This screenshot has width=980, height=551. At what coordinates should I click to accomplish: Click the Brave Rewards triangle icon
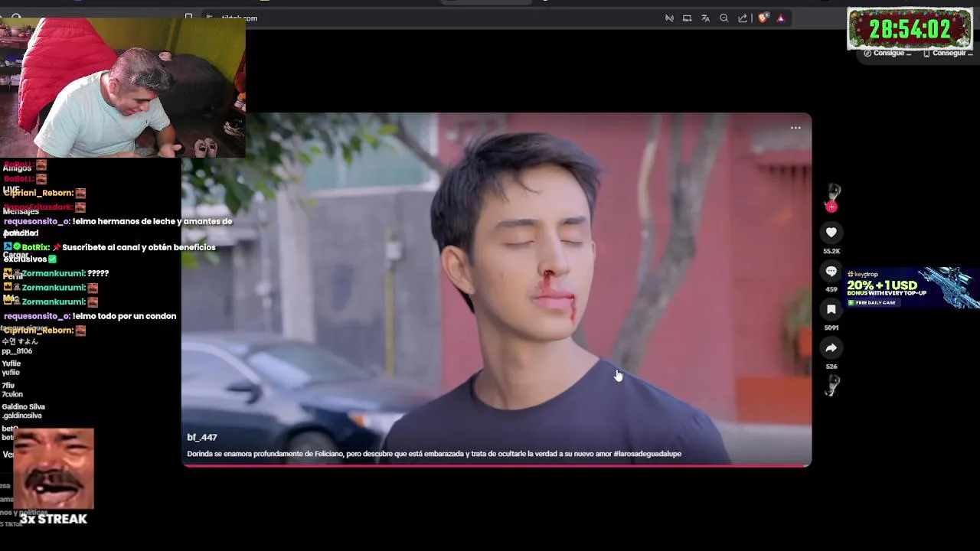pos(781,18)
